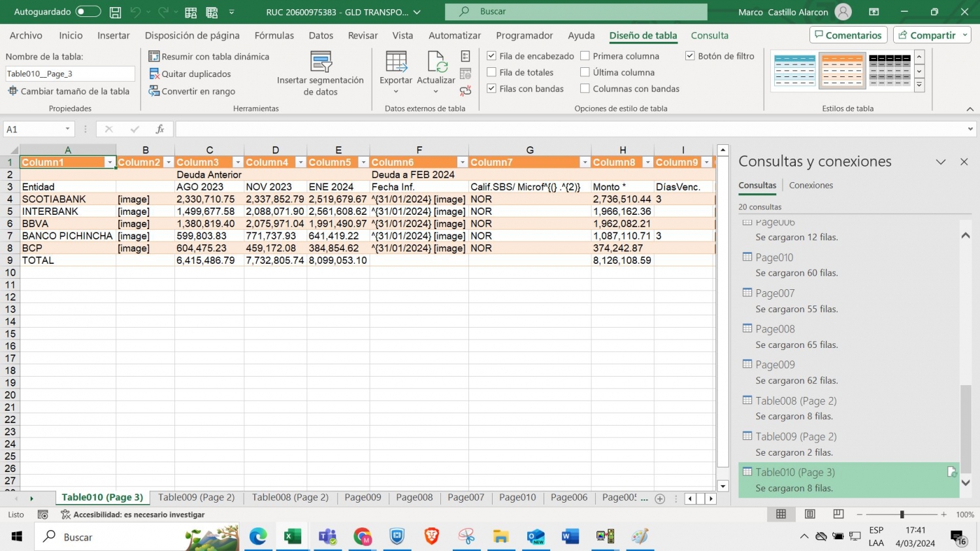Open Resumir con tabla dinámica
The height and width of the screenshot is (551, 980).
pyautogui.click(x=209, y=56)
